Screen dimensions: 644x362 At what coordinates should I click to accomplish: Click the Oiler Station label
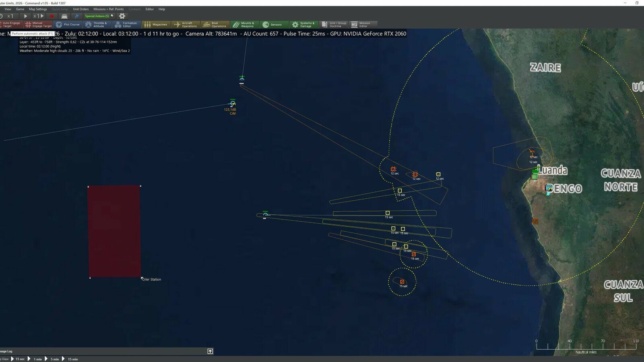(152, 279)
